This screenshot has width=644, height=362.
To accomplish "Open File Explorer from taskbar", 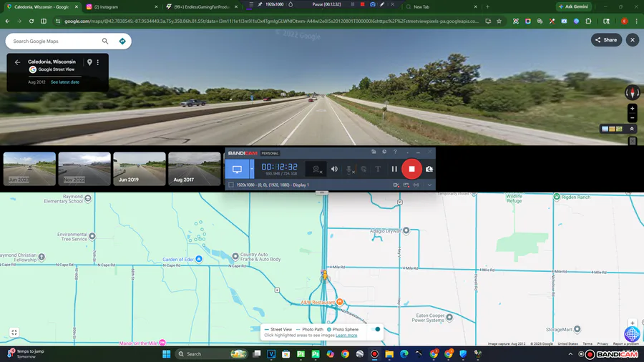I will pyautogui.click(x=389, y=354).
